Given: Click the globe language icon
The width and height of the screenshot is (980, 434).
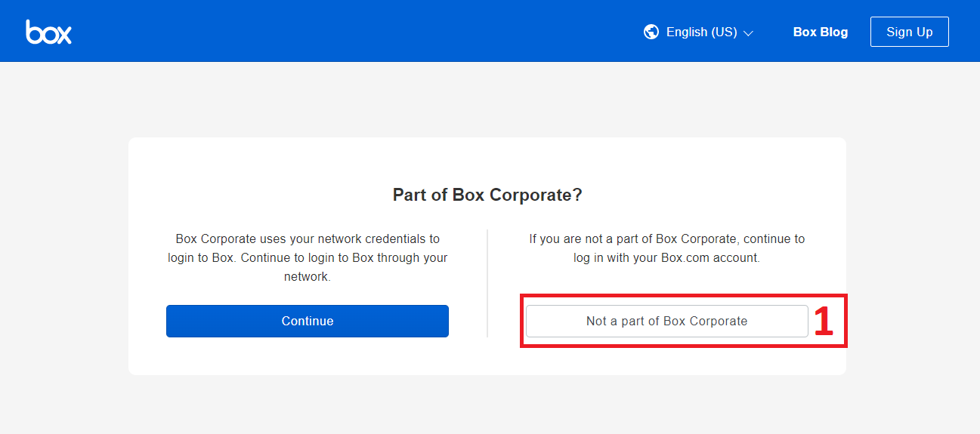Looking at the screenshot, I should click(651, 32).
